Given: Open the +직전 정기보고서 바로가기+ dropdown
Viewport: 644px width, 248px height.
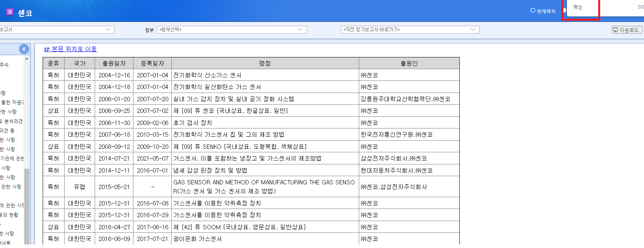Looking at the screenshot, I should click(x=410, y=30).
